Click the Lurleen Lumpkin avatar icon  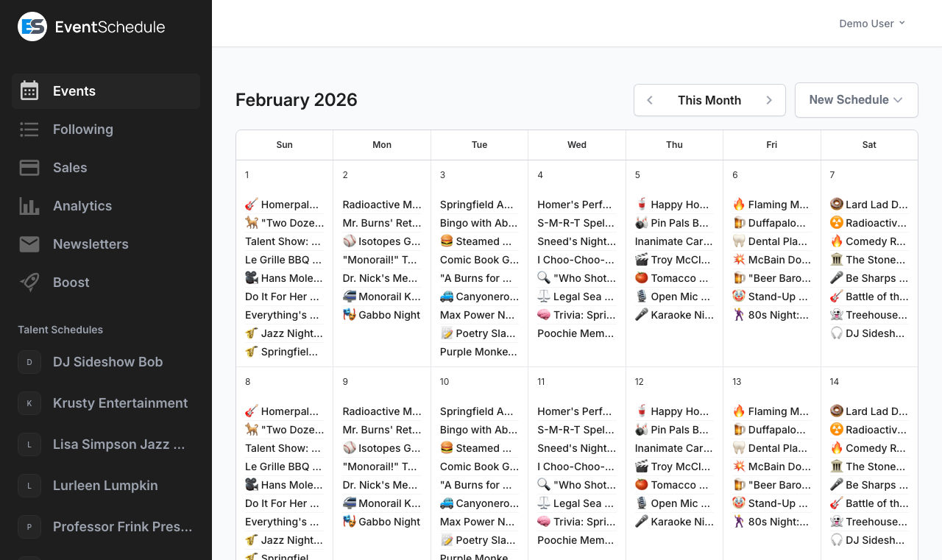pyautogui.click(x=29, y=486)
